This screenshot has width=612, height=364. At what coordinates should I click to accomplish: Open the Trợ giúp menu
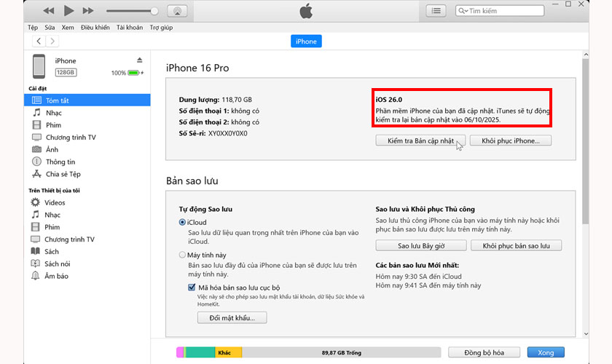pyautogui.click(x=161, y=28)
